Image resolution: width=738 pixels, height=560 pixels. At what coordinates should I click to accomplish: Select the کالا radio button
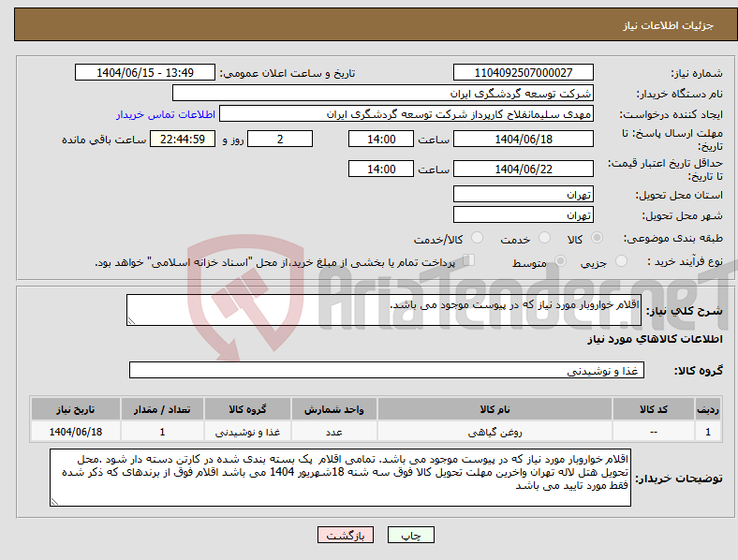point(597,238)
